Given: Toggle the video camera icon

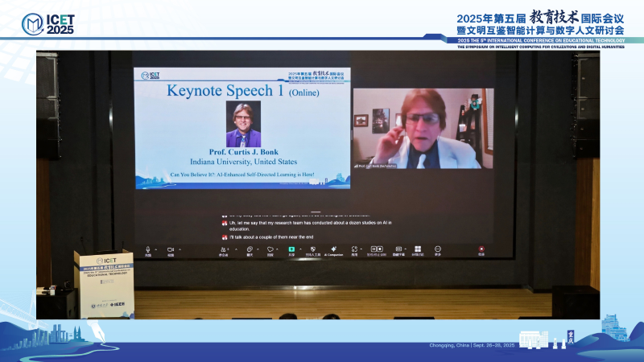Looking at the screenshot, I should pyautogui.click(x=171, y=249).
